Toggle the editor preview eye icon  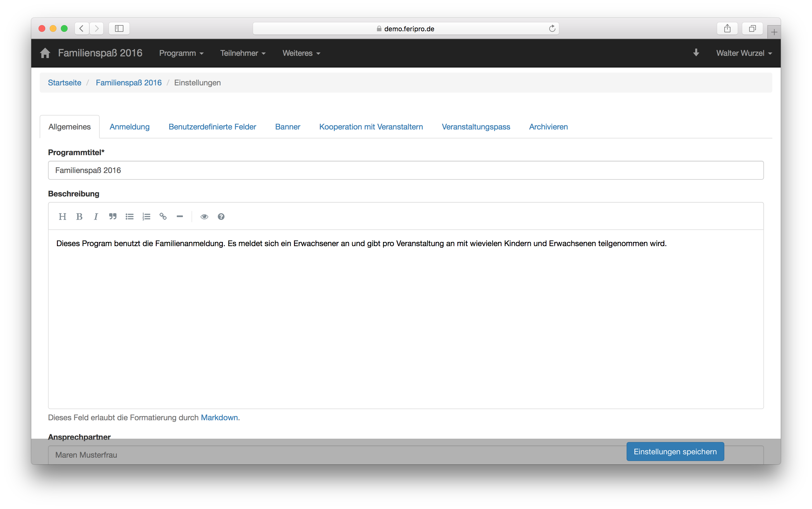pos(204,217)
